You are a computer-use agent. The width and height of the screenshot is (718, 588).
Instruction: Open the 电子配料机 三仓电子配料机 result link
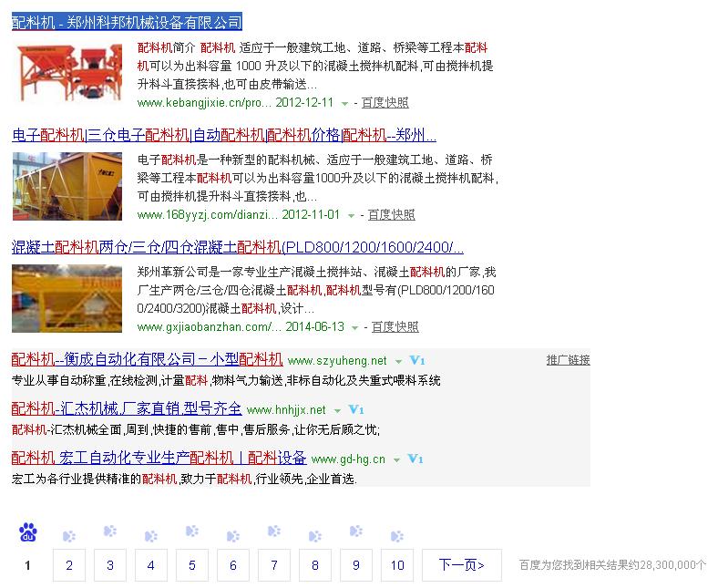[x=224, y=135]
